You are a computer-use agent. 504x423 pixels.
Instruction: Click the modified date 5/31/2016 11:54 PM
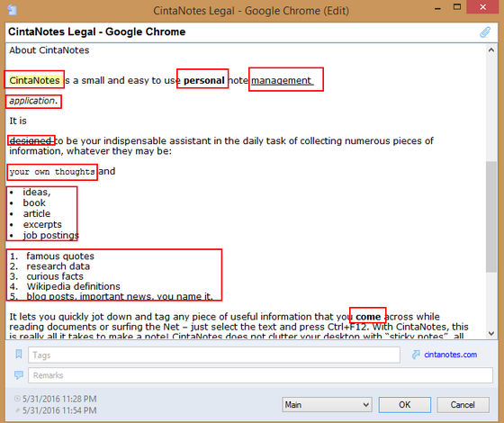[59, 410]
